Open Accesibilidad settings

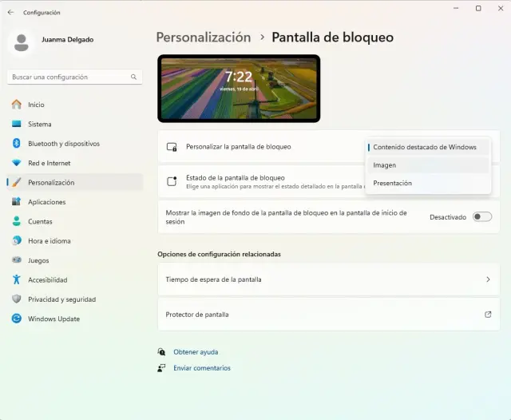47,279
